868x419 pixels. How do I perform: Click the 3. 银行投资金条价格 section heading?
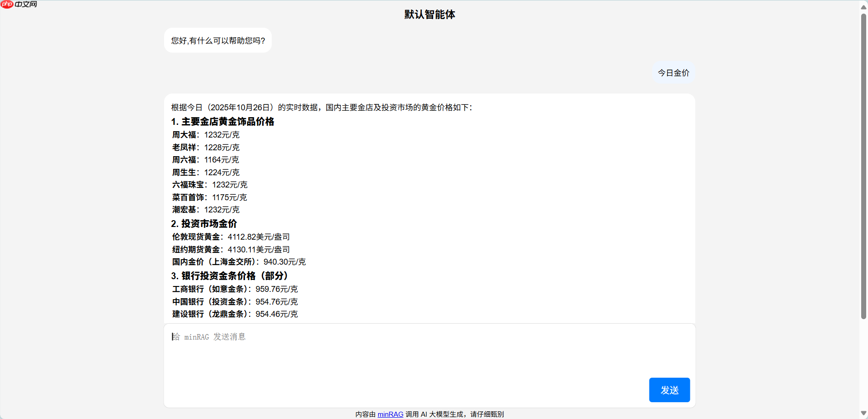pos(229,276)
